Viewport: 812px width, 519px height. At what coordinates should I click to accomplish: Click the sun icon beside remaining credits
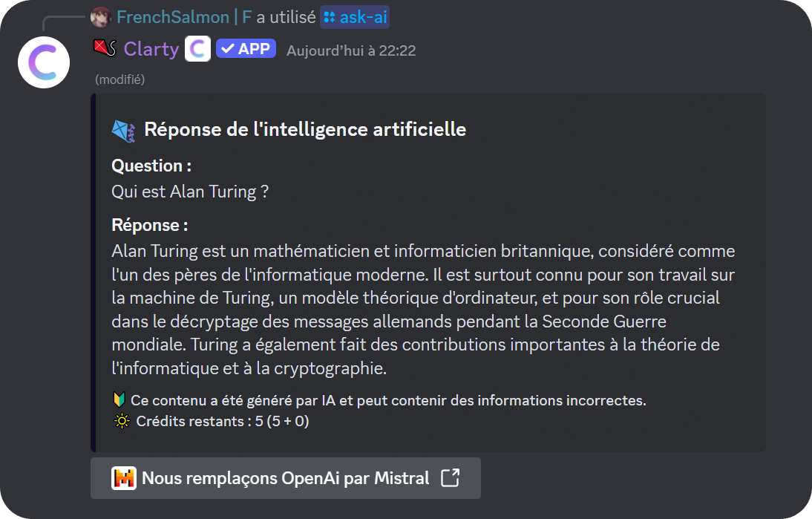tap(122, 421)
